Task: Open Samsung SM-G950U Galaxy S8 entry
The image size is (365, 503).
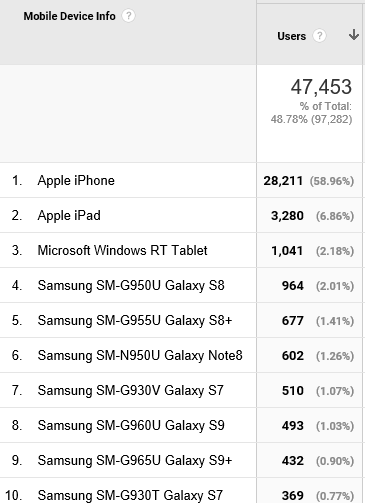Action: (131, 285)
